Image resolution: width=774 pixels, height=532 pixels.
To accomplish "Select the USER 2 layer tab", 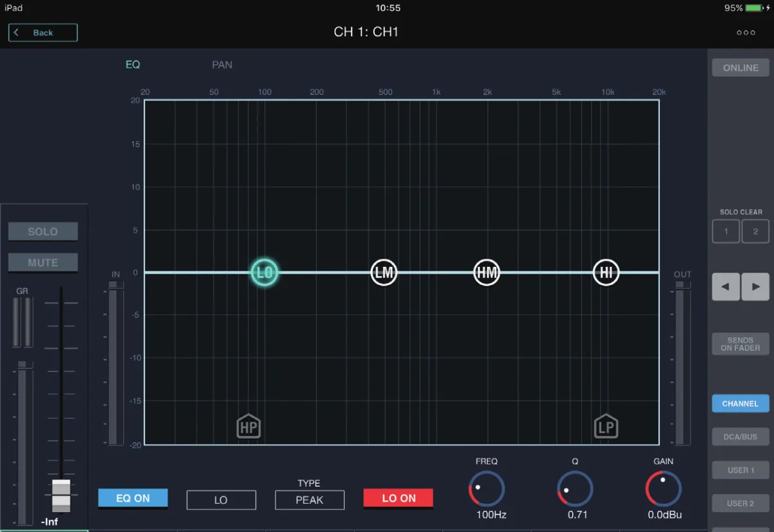I will point(740,503).
